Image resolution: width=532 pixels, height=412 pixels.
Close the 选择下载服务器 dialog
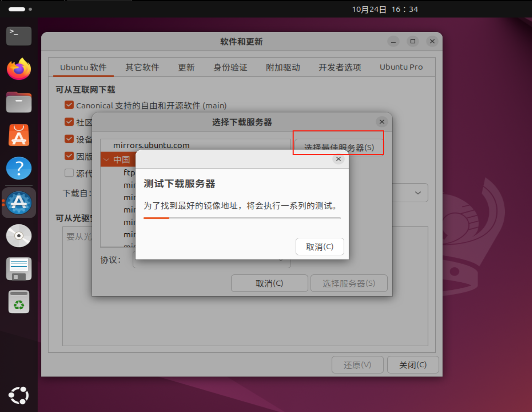point(382,122)
